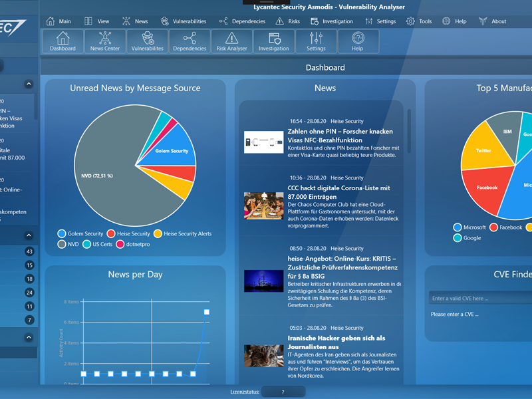Screen dimensions: 532x399
Task: Open the Dependencies toolbar icon
Action: [190, 41]
